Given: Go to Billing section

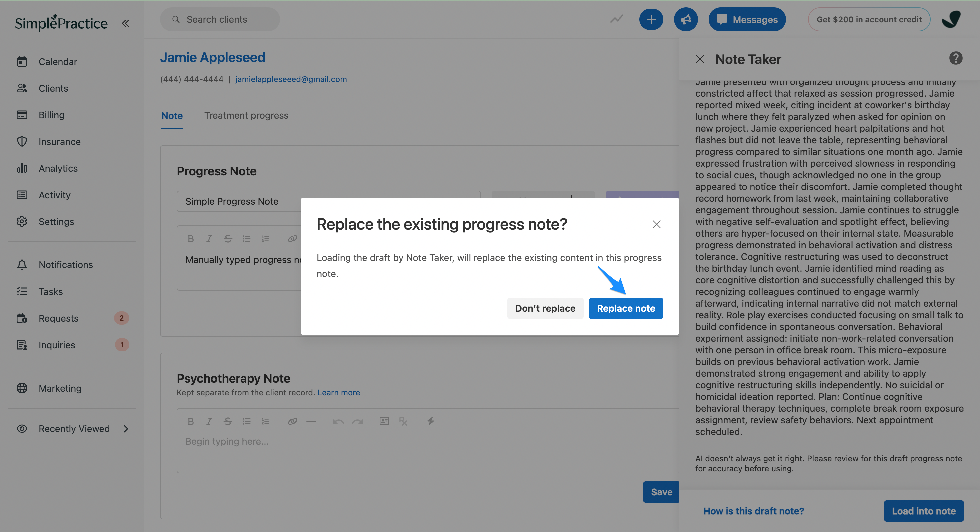Looking at the screenshot, I should click(x=51, y=115).
